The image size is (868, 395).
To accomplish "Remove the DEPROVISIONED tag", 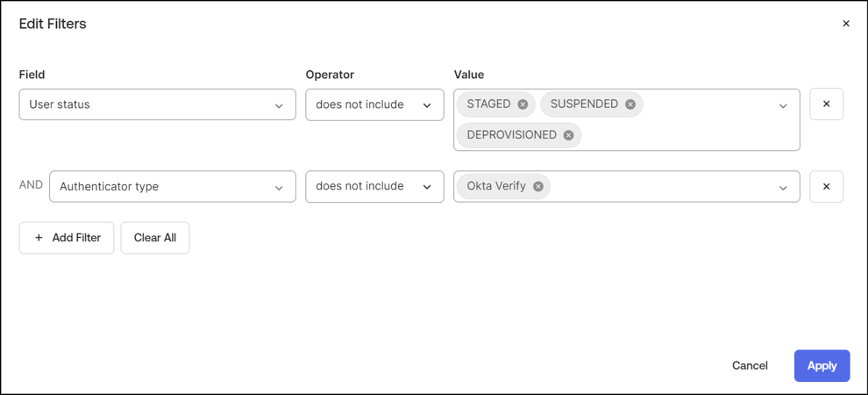I will coord(569,135).
